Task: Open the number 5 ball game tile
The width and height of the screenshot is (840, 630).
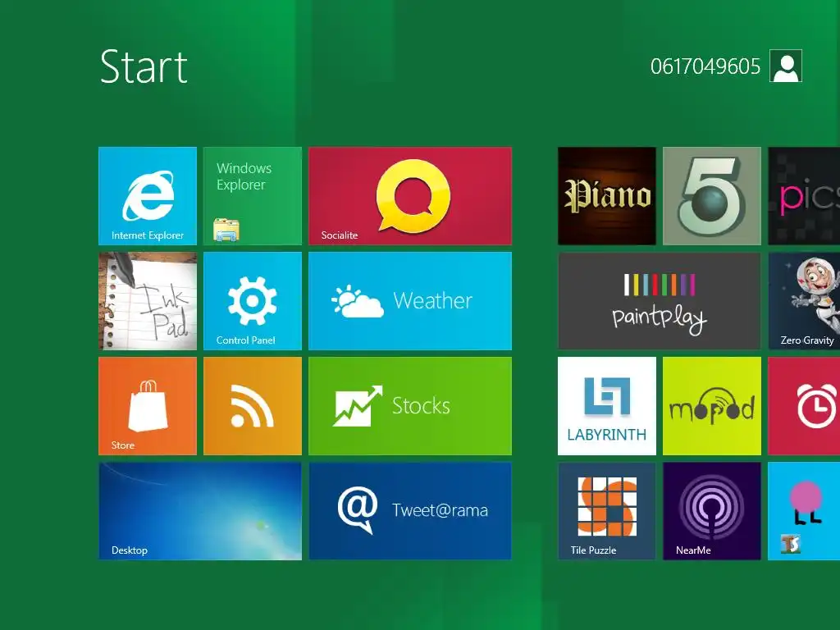Action: (711, 196)
